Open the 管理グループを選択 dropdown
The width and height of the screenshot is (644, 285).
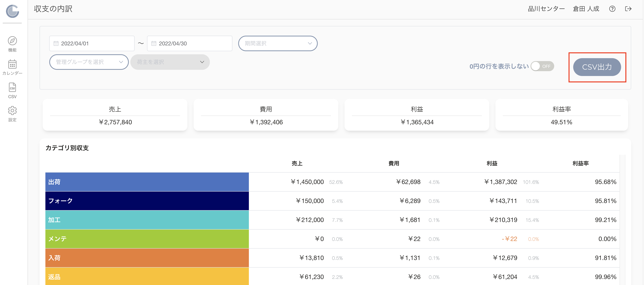(89, 62)
